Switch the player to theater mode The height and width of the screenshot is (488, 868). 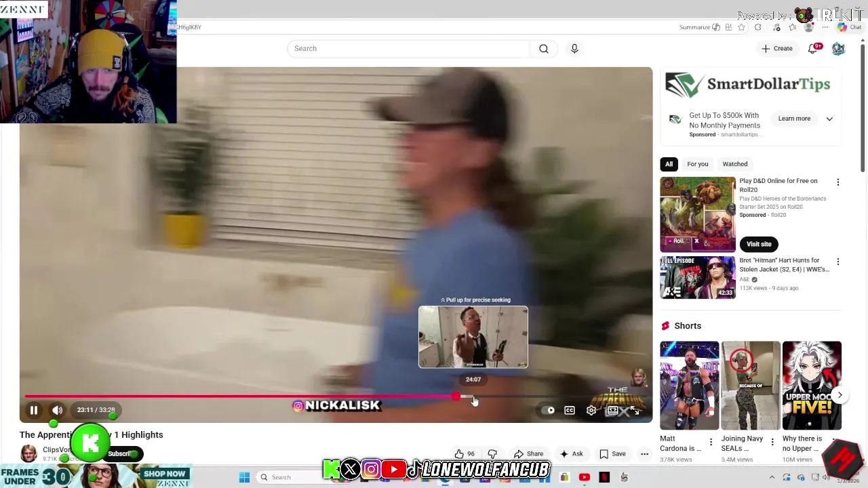(612, 410)
